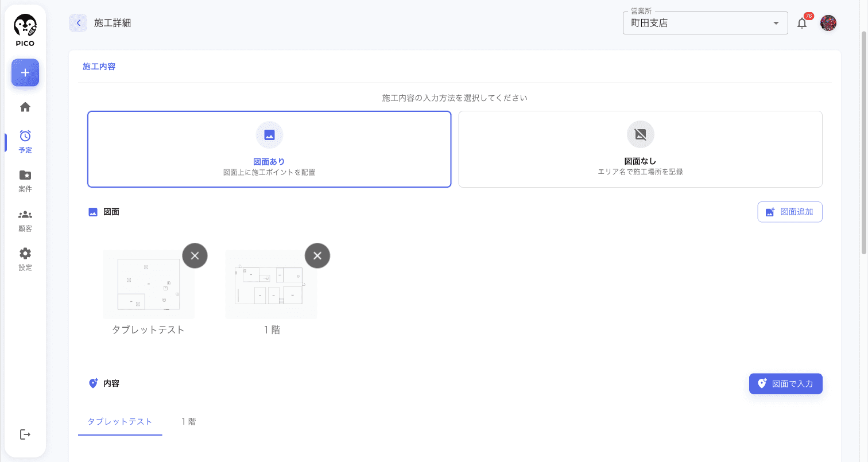This screenshot has width=868, height=462.
Task: Open the 案件 folder sidebar item
Action: tap(25, 181)
